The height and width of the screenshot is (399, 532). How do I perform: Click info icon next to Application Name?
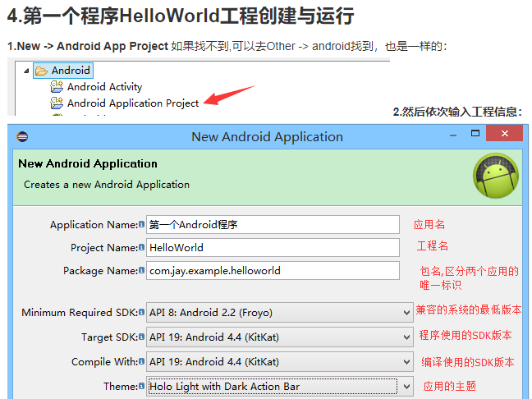point(141,224)
